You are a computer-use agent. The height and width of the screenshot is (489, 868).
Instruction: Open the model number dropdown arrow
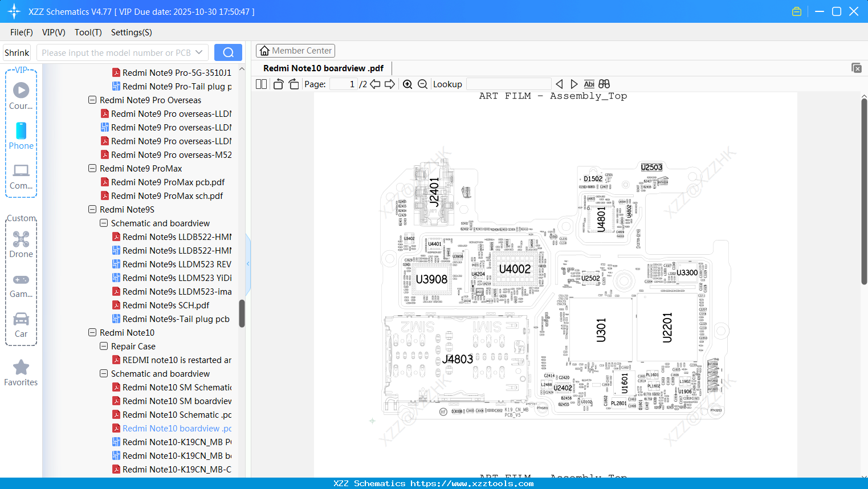pyautogui.click(x=198, y=52)
